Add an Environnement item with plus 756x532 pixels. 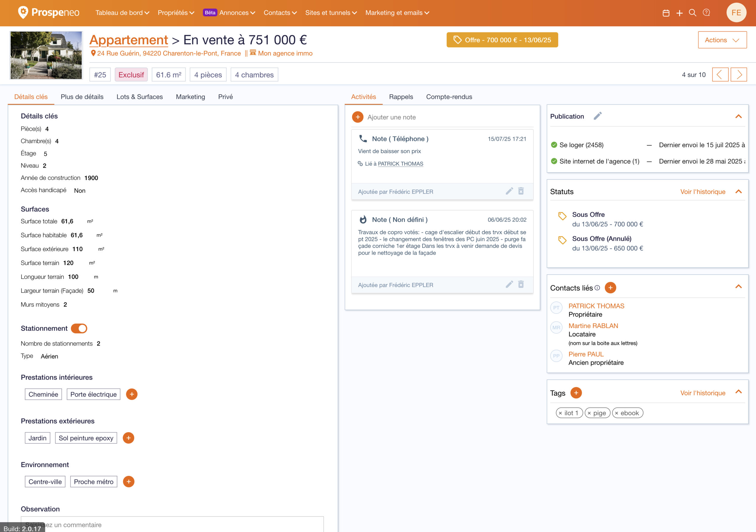[128, 482]
